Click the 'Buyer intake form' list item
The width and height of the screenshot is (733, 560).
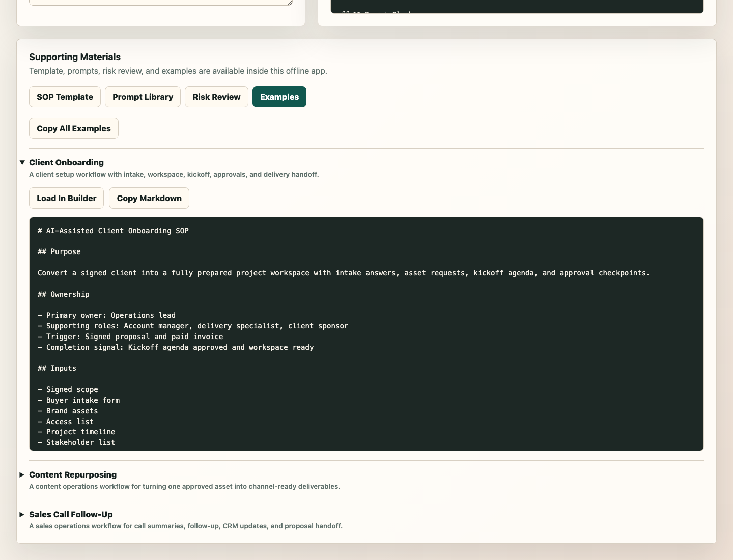[78, 400]
